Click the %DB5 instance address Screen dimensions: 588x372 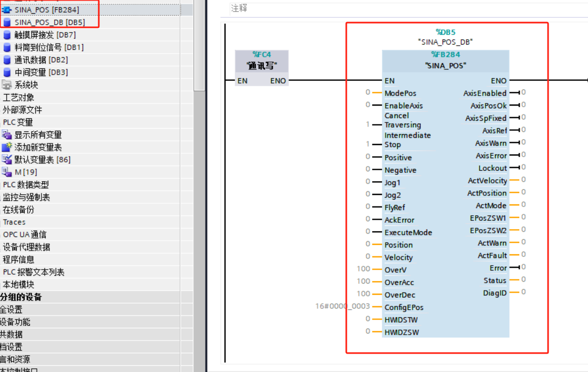tap(446, 32)
